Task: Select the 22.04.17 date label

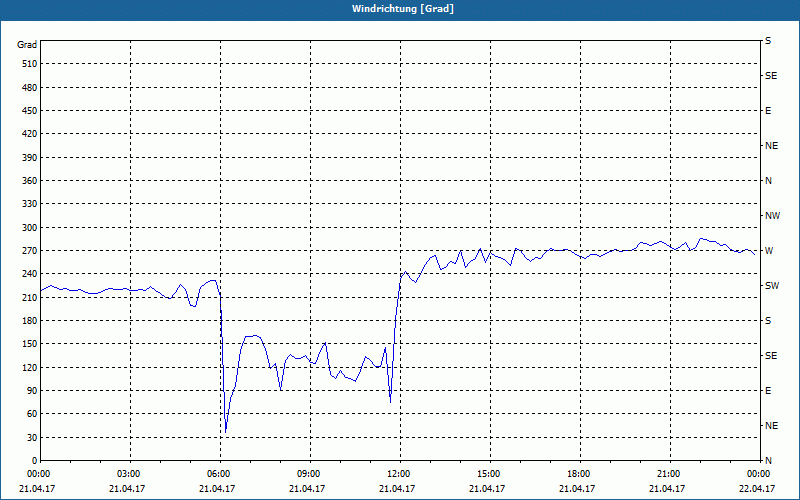Action: (757, 488)
